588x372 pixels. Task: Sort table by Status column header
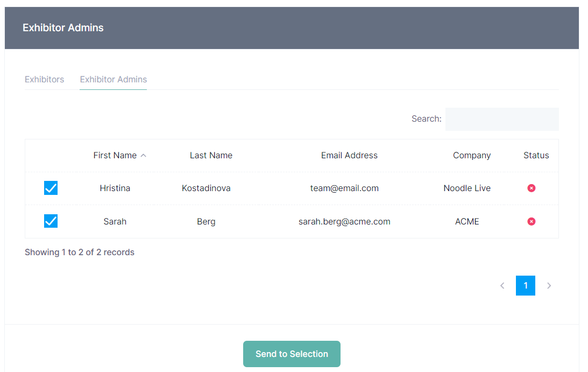[536, 156]
